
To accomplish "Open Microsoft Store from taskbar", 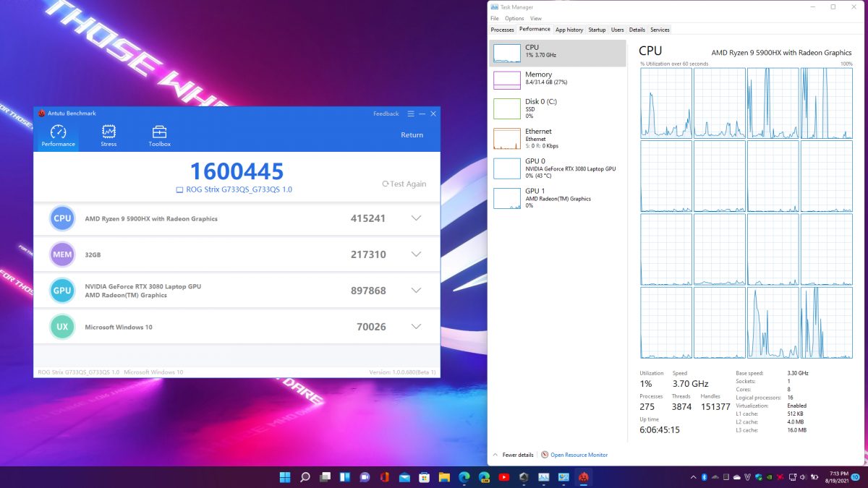I will (424, 477).
